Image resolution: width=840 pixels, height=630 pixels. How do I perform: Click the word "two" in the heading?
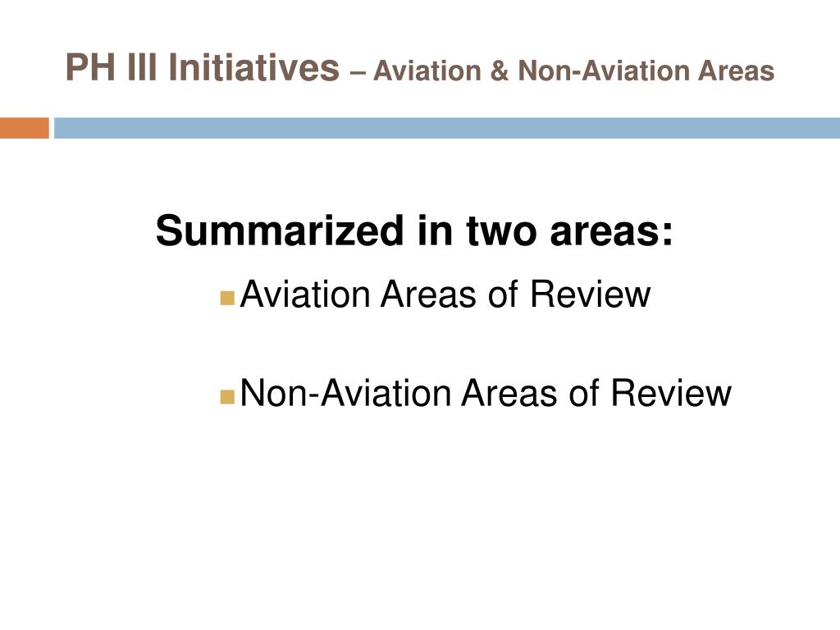tap(501, 231)
